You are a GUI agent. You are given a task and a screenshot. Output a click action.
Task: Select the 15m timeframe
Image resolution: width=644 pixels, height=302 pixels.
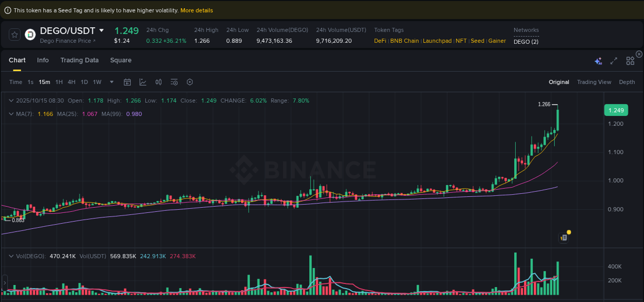[44, 82]
